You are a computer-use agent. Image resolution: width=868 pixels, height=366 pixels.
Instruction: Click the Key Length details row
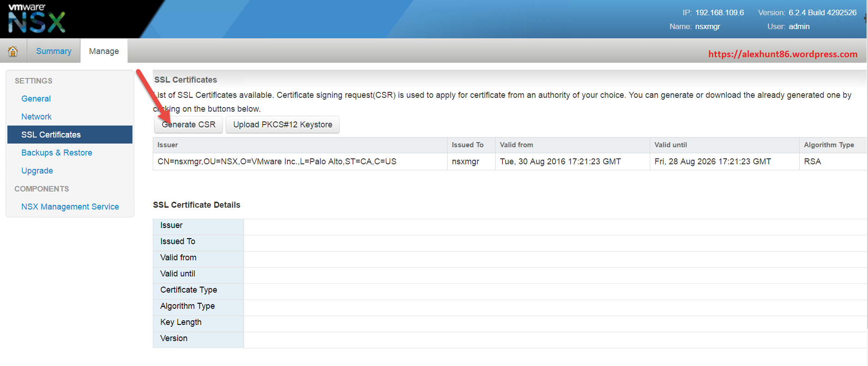[x=509, y=324]
